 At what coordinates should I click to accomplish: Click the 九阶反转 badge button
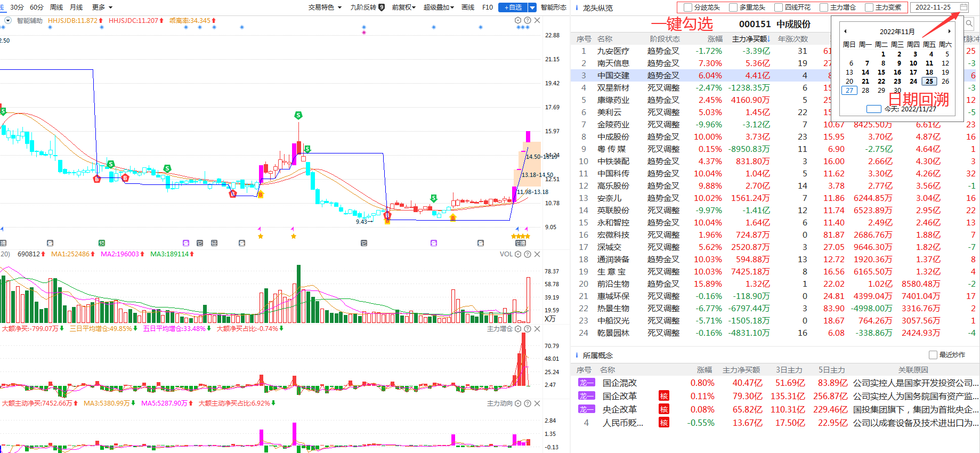[x=367, y=7]
